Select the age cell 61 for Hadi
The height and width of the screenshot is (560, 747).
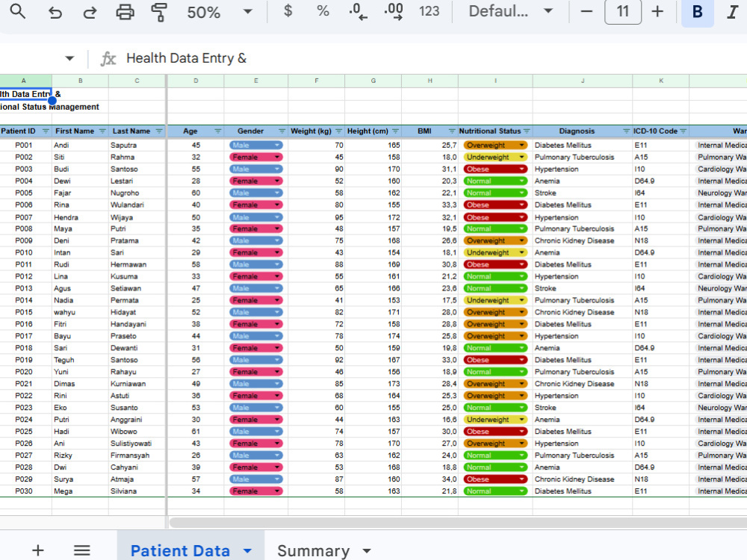(x=196, y=432)
